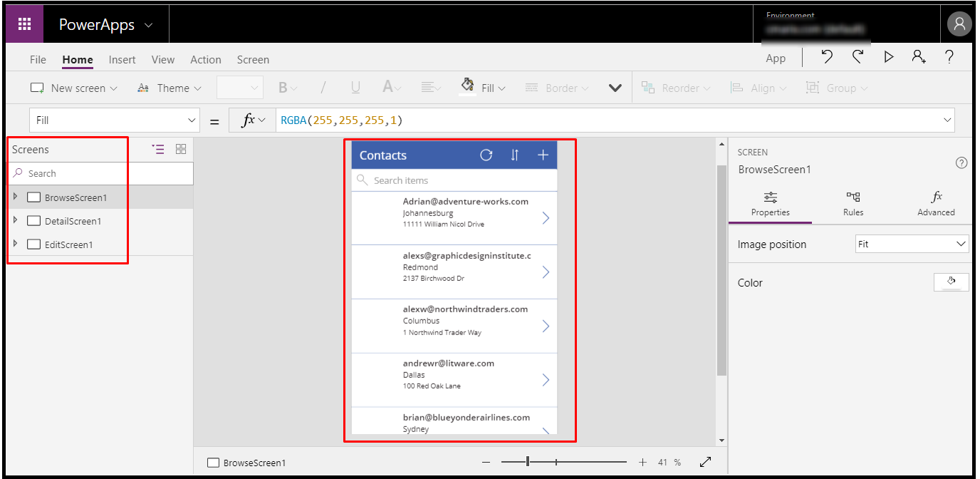Click the Undo arrow icon

(827, 58)
